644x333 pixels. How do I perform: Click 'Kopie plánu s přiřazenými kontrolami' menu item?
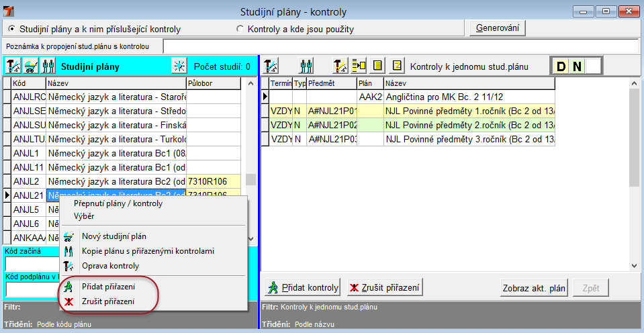pyautogui.click(x=148, y=251)
